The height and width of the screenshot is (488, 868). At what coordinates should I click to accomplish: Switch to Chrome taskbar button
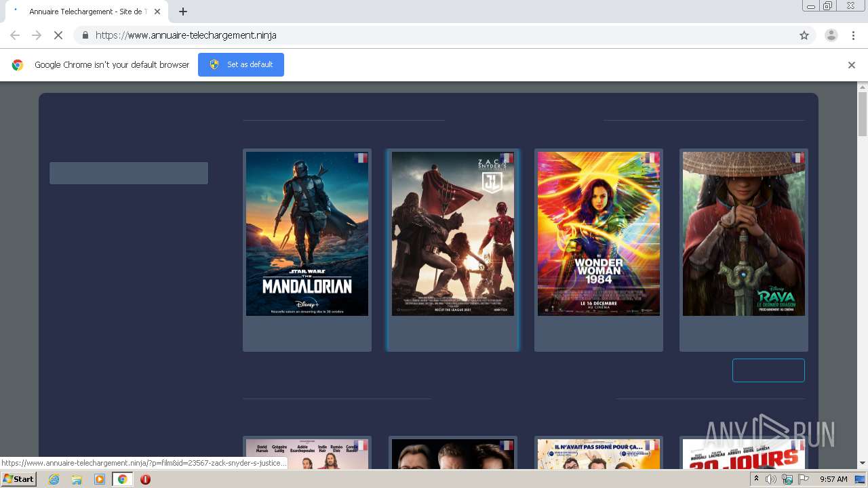[123, 479]
